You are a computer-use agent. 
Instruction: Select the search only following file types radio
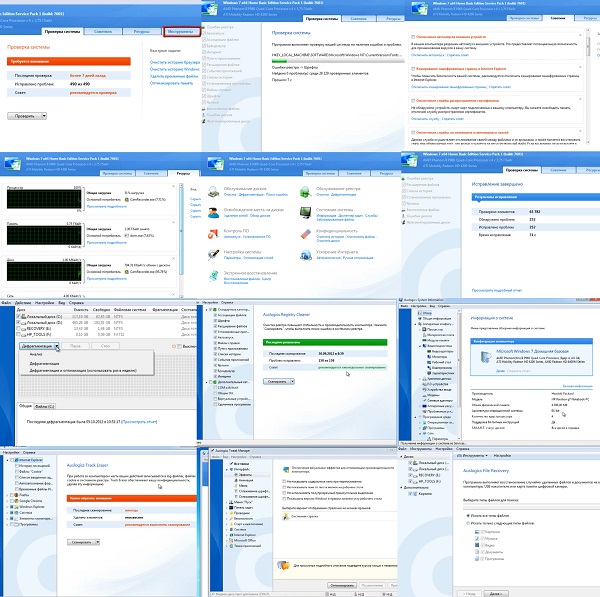pos(468,523)
